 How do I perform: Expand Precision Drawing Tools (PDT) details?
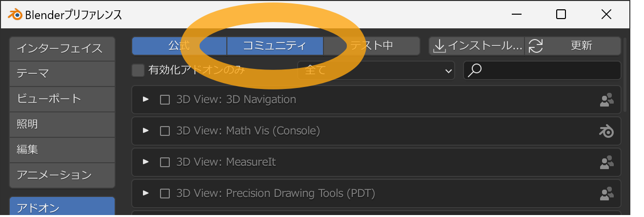click(145, 193)
